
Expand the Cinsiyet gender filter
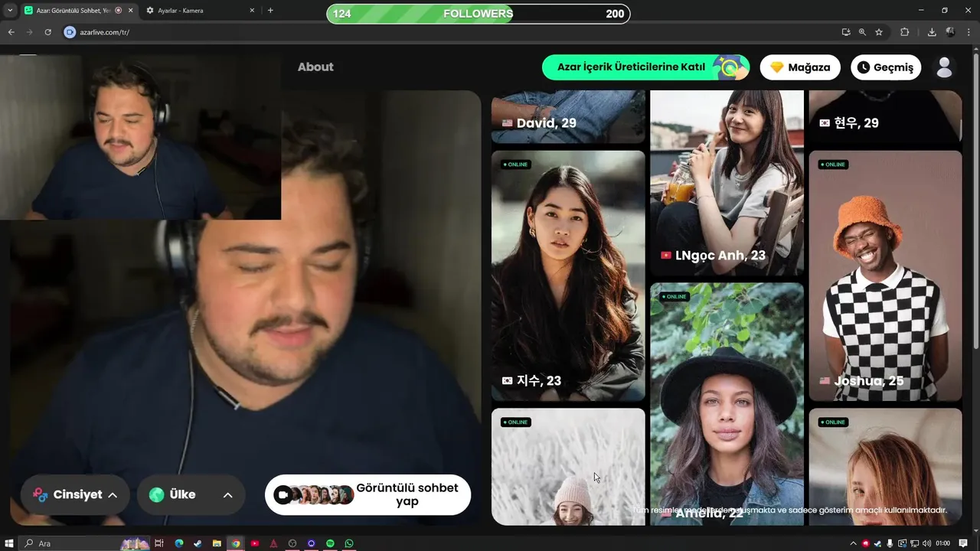point(74,495)
